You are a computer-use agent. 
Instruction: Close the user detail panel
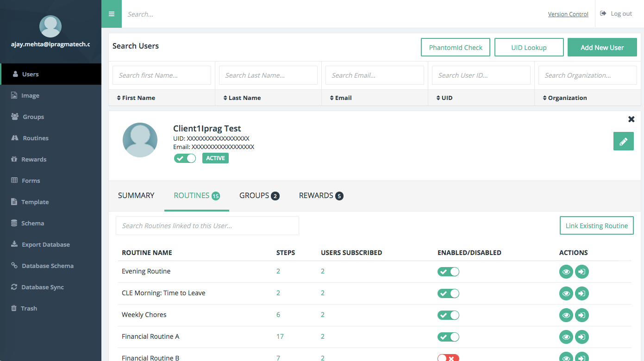631,119
